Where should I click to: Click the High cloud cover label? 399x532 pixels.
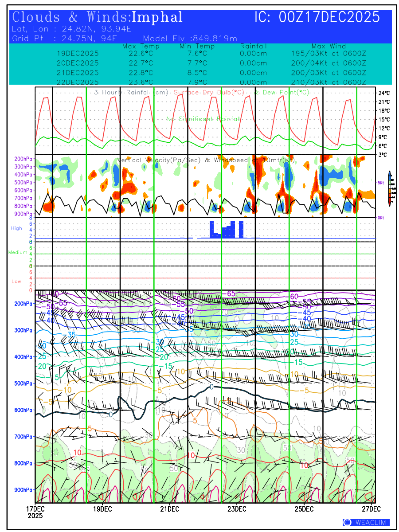point(16,228)
